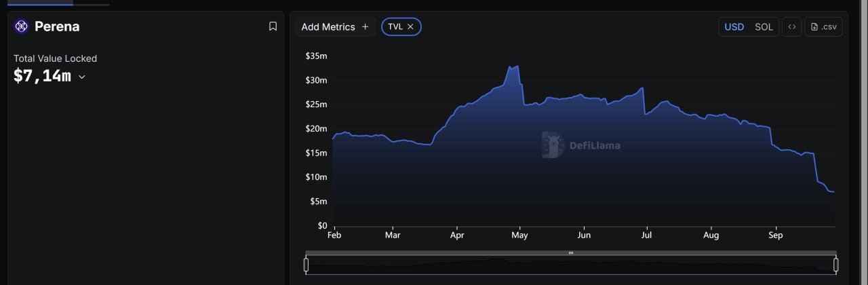Click the left range slider handle

pos(306,265)
